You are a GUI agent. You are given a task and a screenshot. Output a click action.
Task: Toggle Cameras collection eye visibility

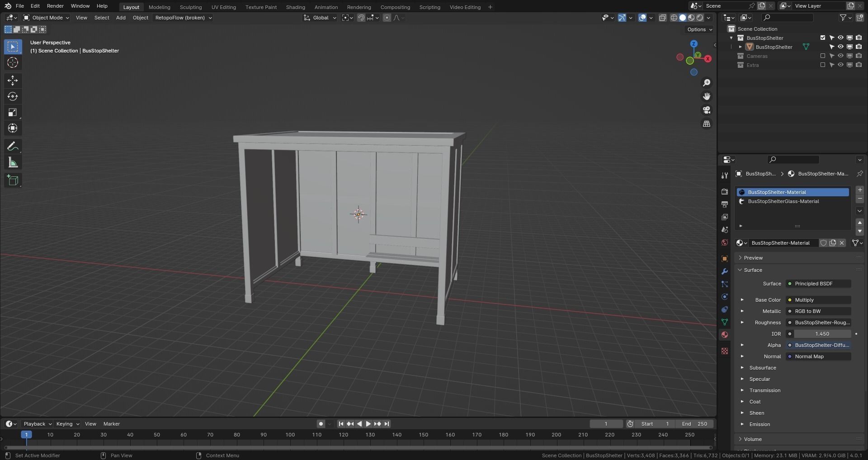(x=840, y=56)
